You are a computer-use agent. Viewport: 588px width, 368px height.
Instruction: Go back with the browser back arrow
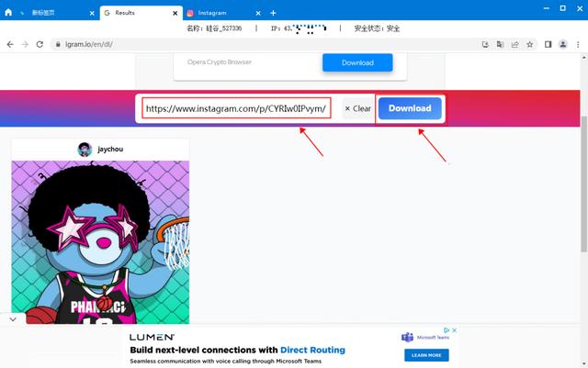point(10,44)
